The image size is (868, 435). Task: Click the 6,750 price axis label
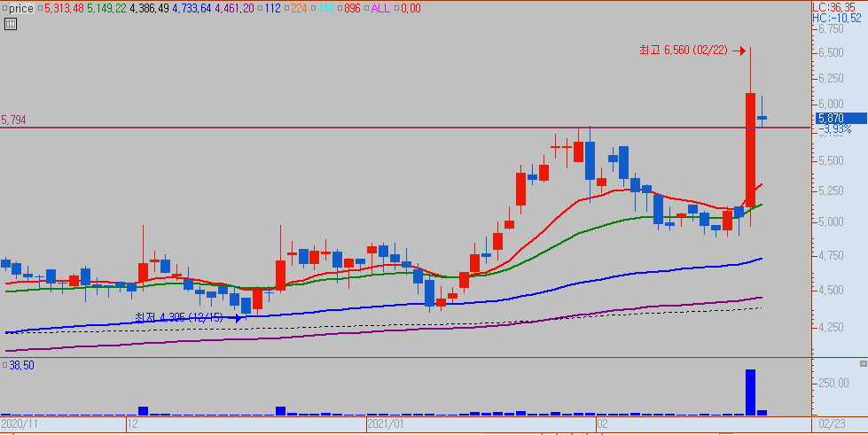[831, 28]
